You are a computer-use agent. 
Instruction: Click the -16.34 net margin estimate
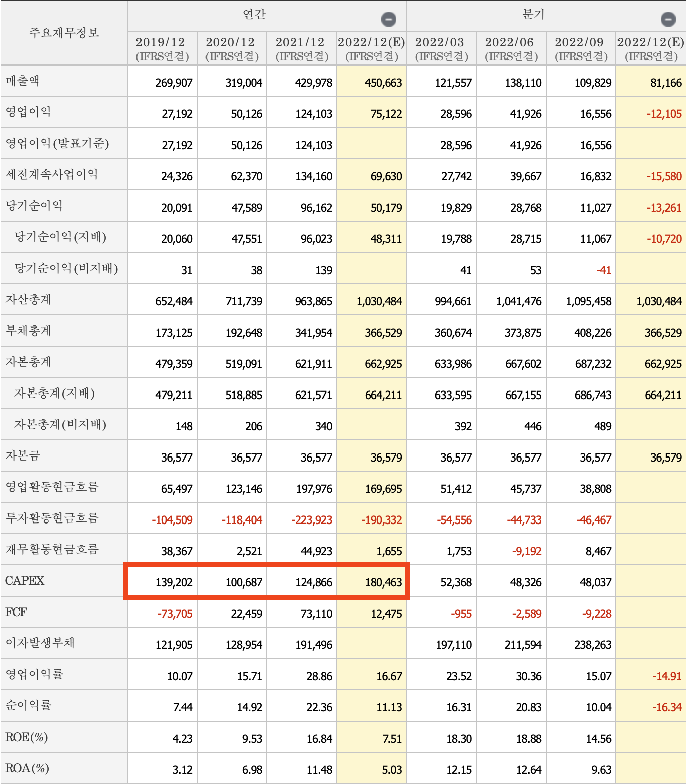[x=667, y=707]
